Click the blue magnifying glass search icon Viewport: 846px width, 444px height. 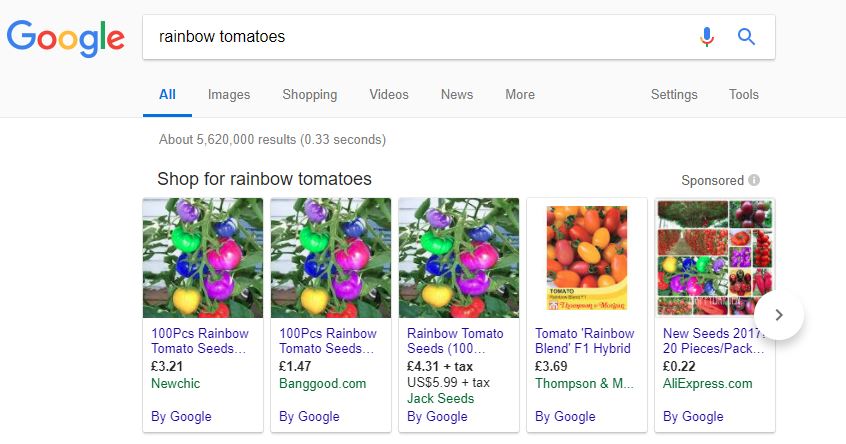click(x=746, y=37)
